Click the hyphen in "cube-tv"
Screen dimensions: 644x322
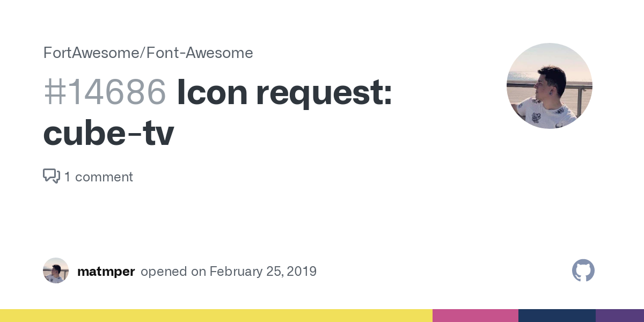(x=136, y=136)
